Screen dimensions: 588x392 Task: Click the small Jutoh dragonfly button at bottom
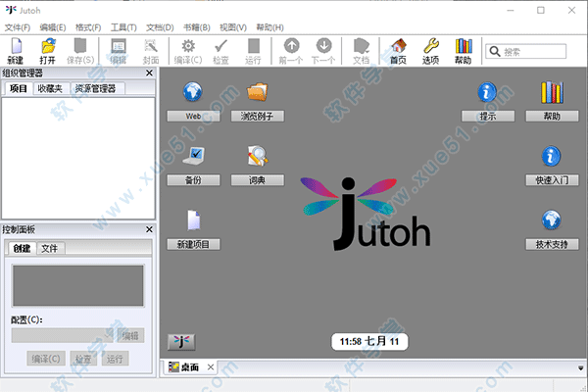coord(181,342)
